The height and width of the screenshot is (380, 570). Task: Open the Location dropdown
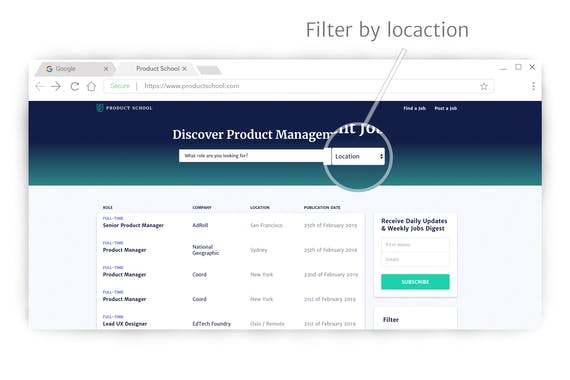(x=358, y=156)
